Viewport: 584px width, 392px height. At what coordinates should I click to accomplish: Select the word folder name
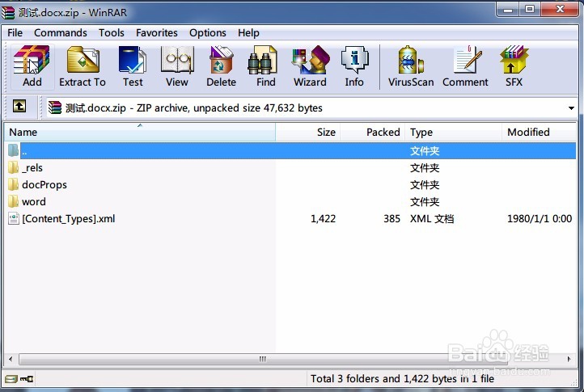[34, 202]
